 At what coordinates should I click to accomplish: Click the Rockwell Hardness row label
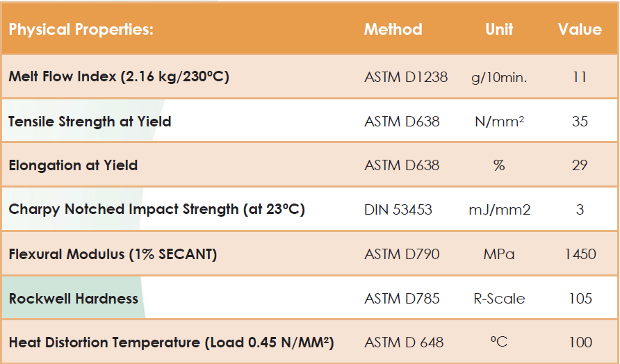click(x=74, y=299)
